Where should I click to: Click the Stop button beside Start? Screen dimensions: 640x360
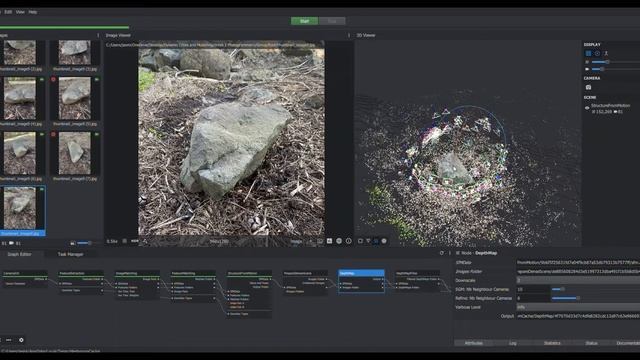(x=332, y=21)
